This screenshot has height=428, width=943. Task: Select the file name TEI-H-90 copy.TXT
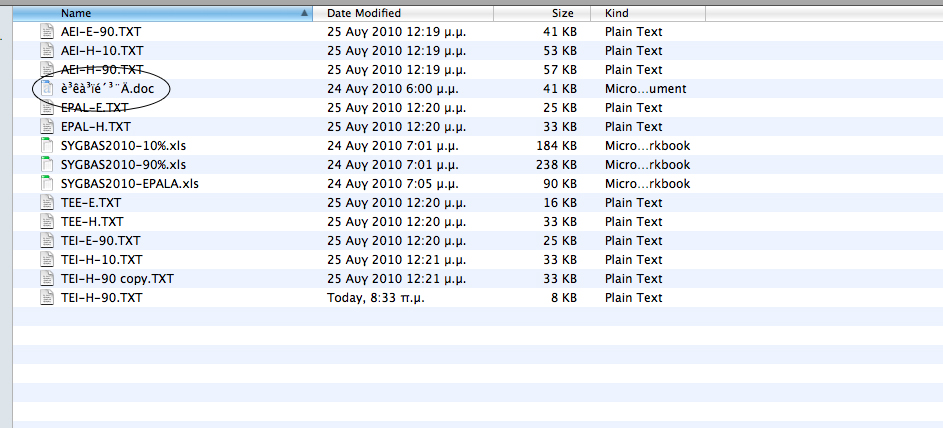(118, 279)
